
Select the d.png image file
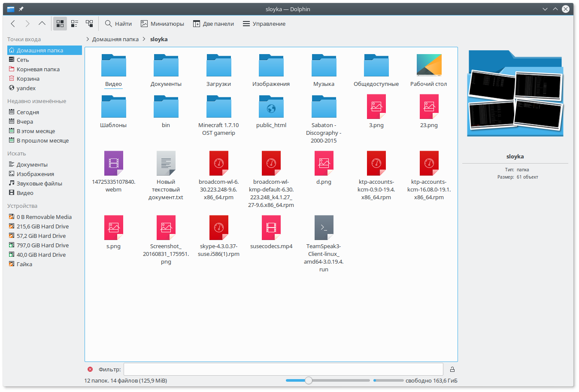pyautogui.click(x=324, y=163)
